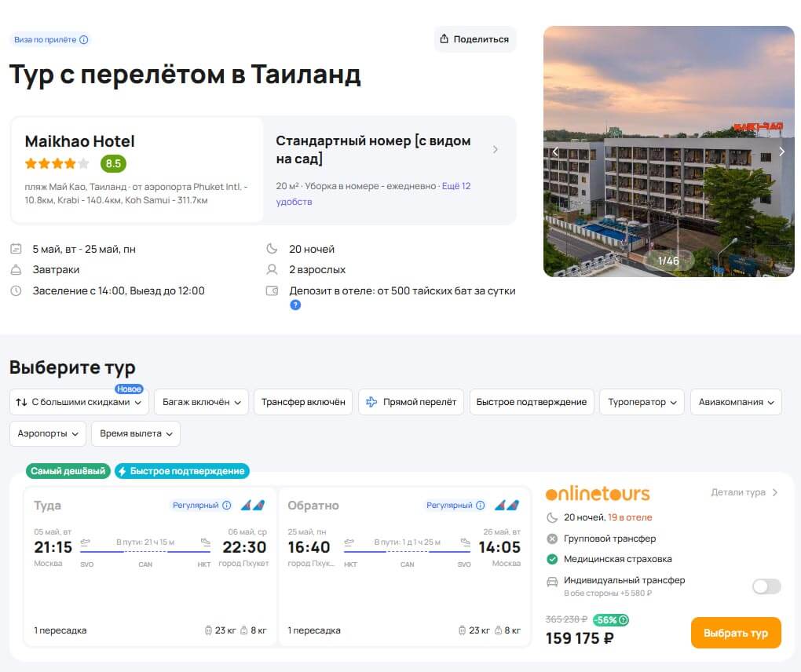801x672 pixels.
Task: Click the Медицинская страховка check icon
Action: [552, 560]
